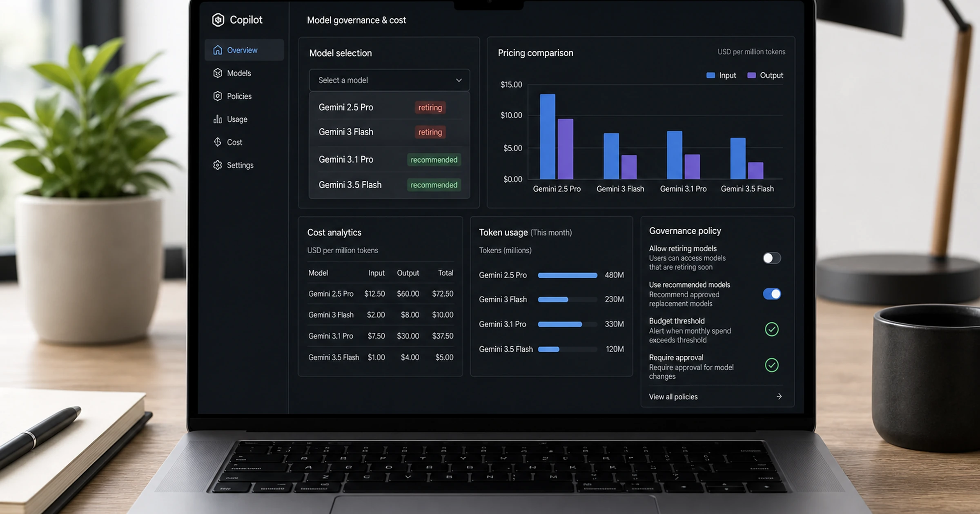Choose Gemini 3.1 Pro from model list

(x=389, y=160)
